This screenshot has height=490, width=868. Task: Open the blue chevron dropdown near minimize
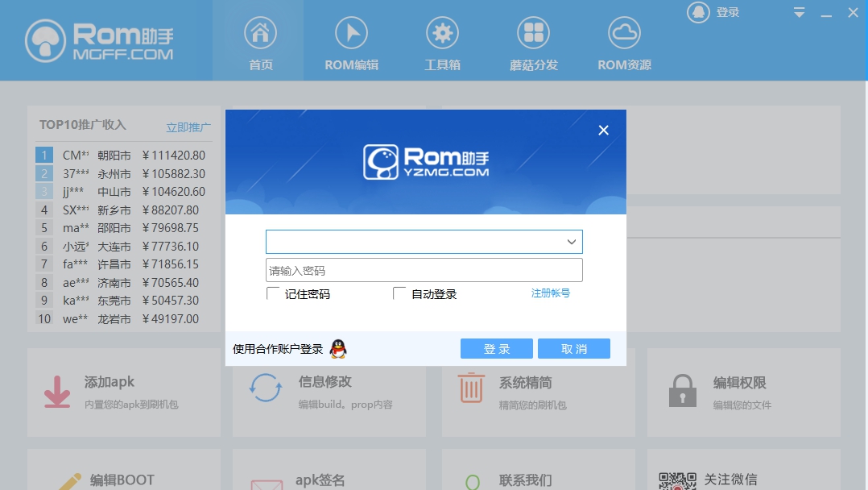(x=799, y=13)
